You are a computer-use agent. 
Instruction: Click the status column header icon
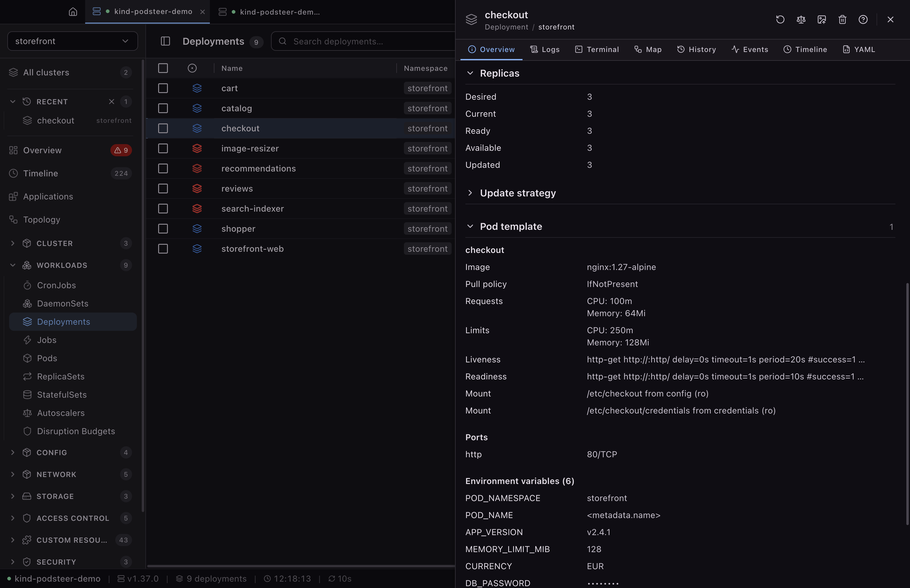click(x=192, y=68)
